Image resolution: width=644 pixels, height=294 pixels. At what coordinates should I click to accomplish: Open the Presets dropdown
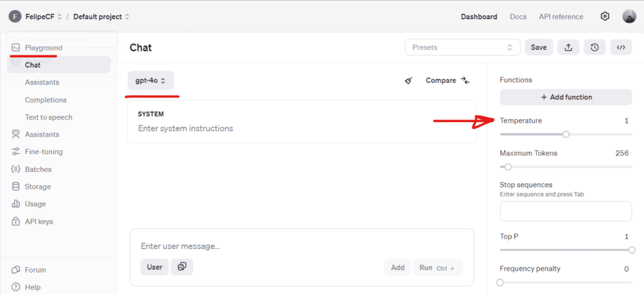pos(462,47)
